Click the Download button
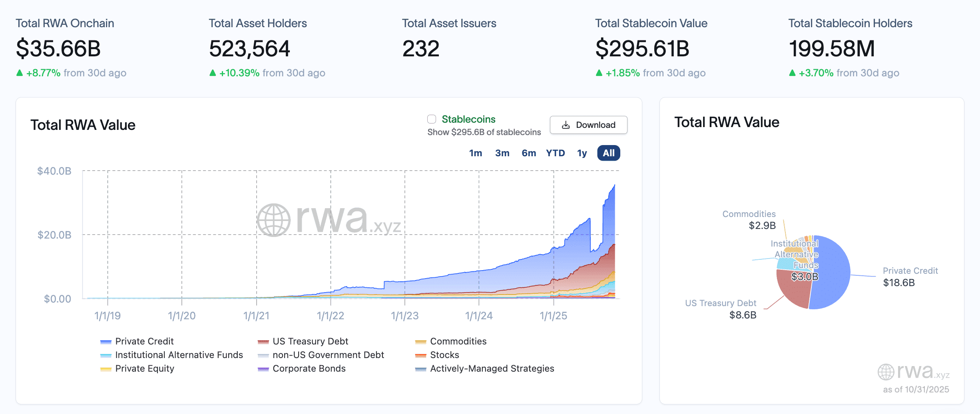Screen dimensions: 980x414 click(588, 125)
